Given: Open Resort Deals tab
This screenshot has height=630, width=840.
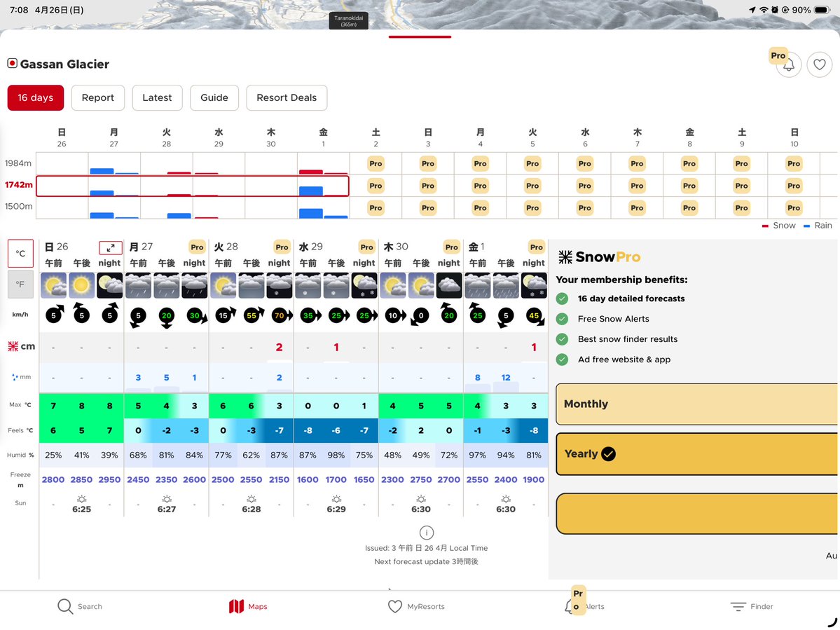Looking at the screenshot, I should (287, 97).
